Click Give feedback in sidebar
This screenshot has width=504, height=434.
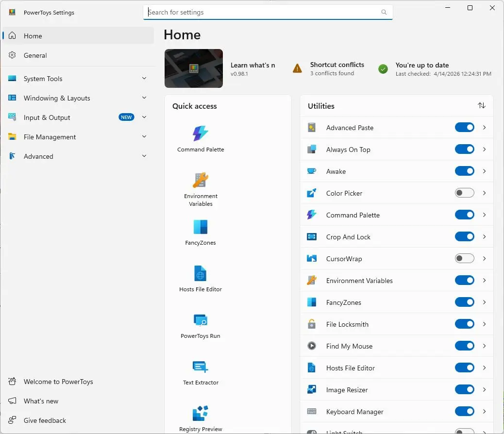pos(78,420)
